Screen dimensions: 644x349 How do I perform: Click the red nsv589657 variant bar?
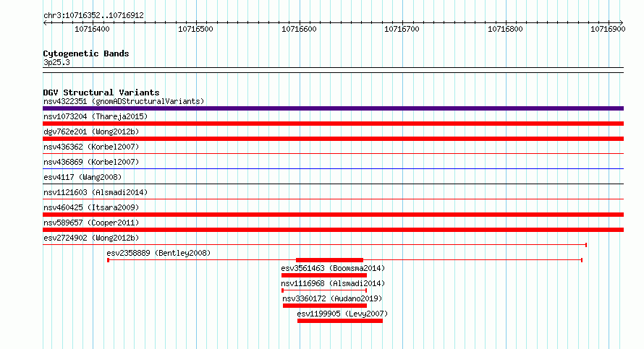333,230
